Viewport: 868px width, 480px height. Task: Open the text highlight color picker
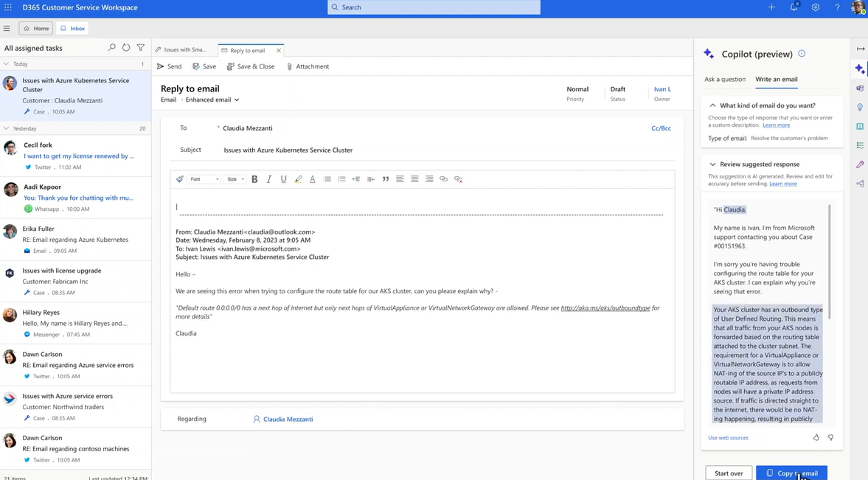click(x=298, y=179)
